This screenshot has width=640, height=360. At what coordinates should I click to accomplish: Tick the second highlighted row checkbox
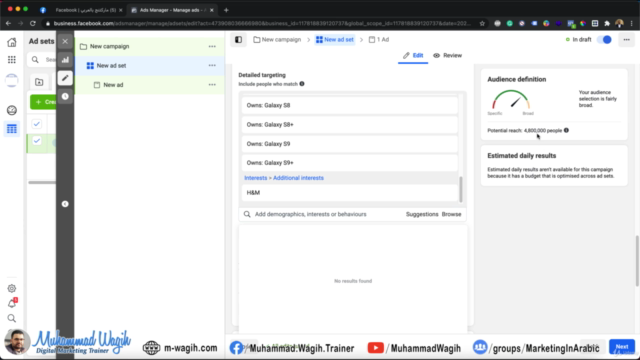pos(37,141)
